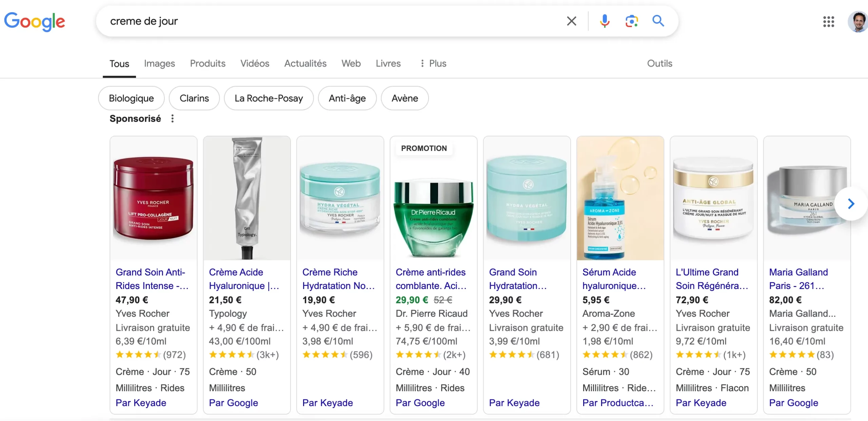
Task: Switch to the Vidéos tab
Action: (255, 63)
